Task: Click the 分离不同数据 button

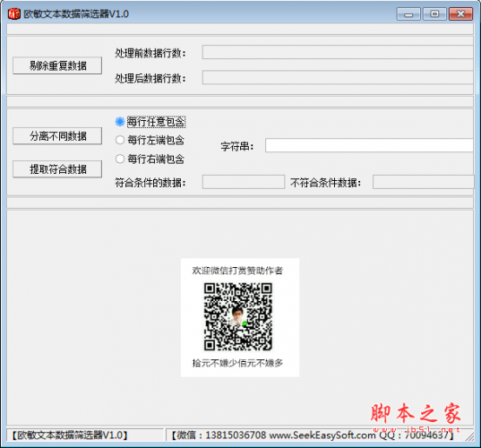Action: point(57,136)
